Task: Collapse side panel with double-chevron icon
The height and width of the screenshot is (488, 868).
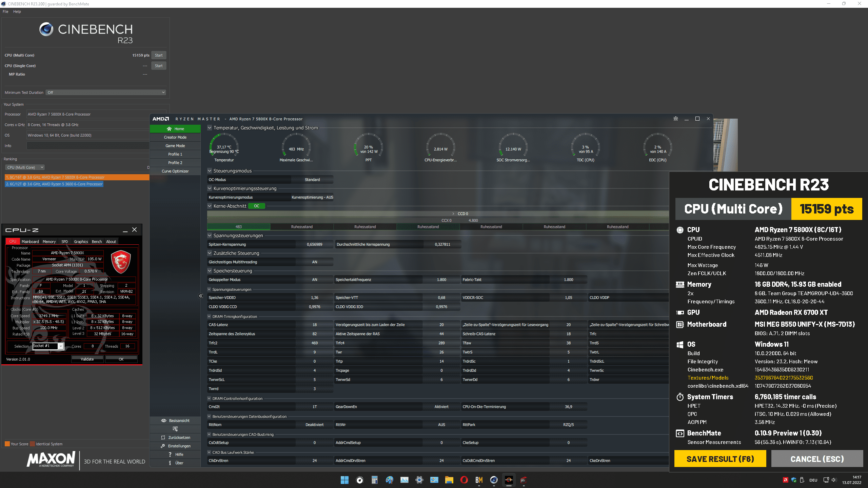Action: click(201, 296)
